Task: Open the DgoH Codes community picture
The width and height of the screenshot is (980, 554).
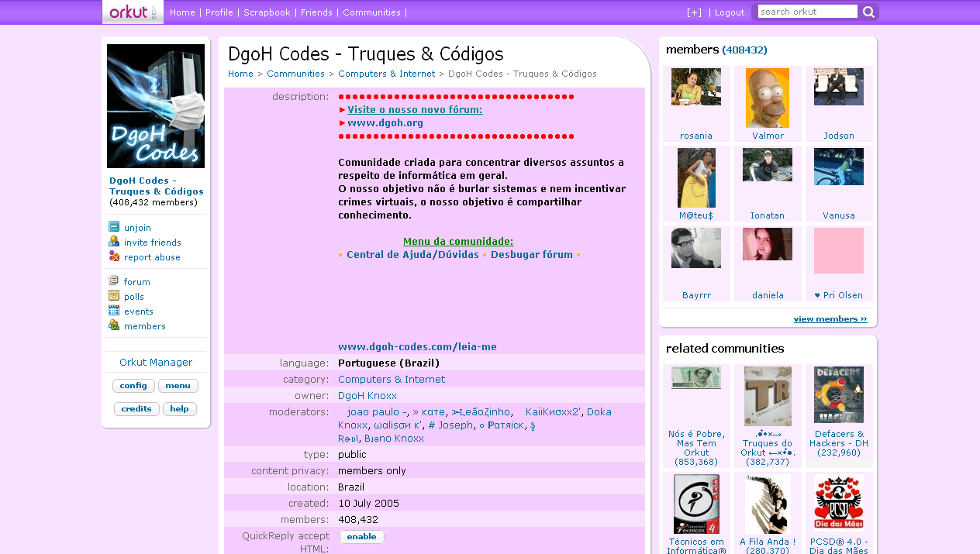Action: point(156,106)
